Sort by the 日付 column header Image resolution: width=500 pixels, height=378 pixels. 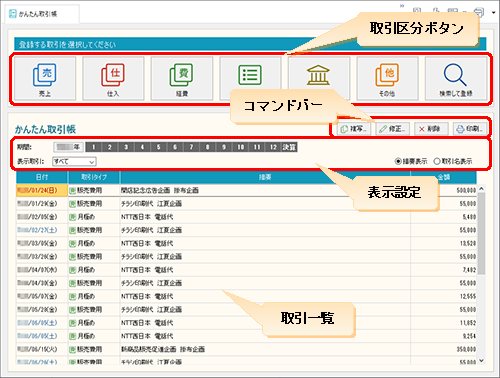coord(42,177)
